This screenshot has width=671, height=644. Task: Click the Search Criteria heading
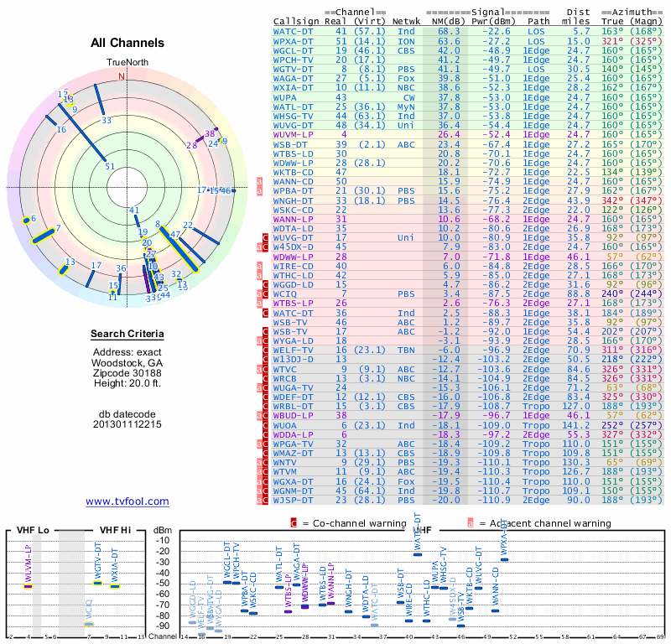point(127,334)
